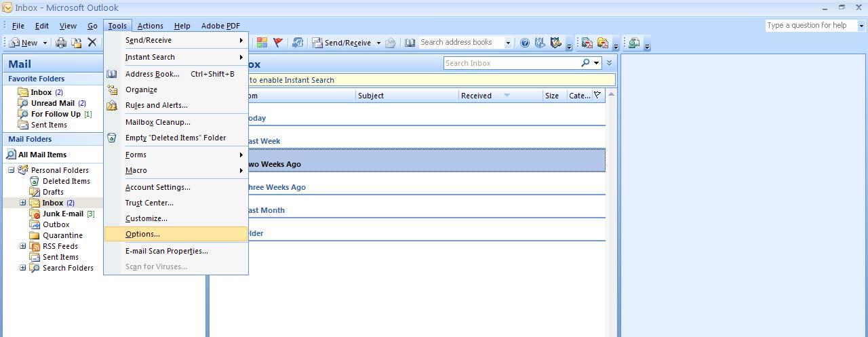Viewport: 868px width, 337px height.
Task: Click the red Follow Up flag icon
Action: [x=277, y=43]
